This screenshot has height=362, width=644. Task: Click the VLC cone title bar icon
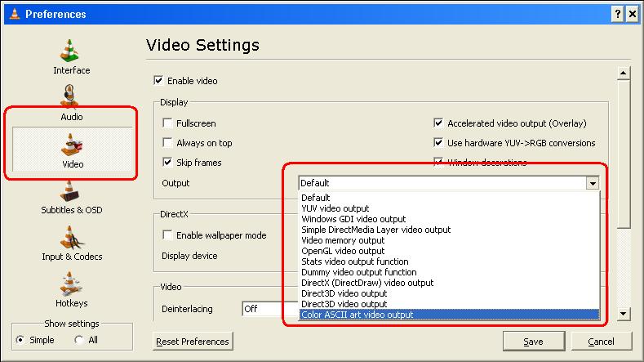[15, 14]
